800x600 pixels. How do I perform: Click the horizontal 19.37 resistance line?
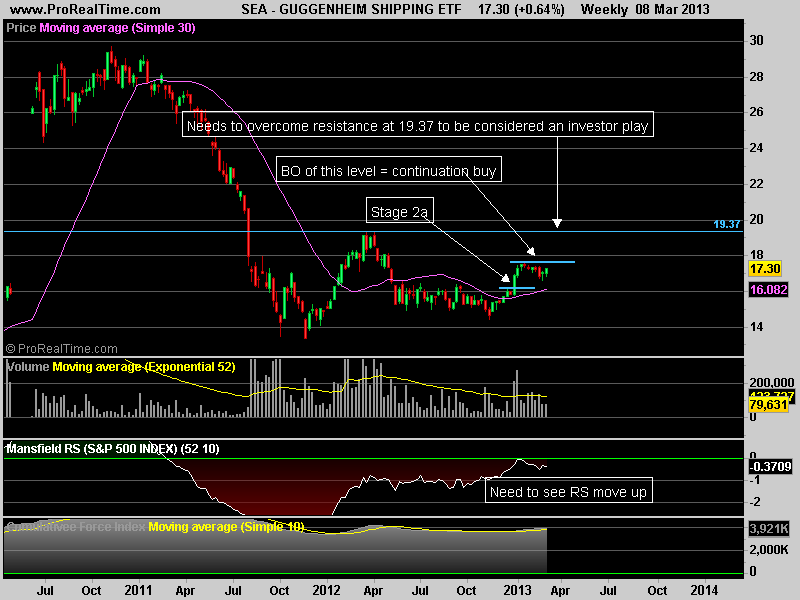pyautogui.click(x=373, y=231)
